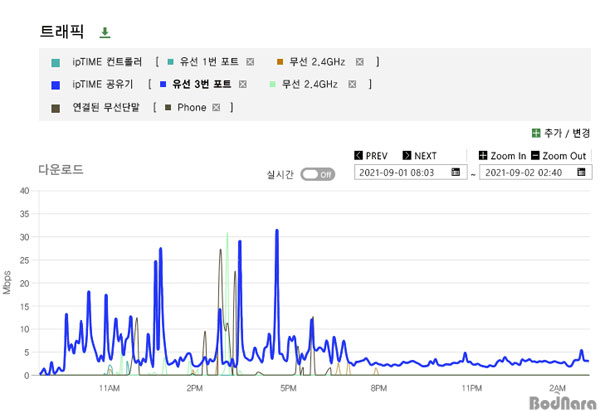Click the end date field 2021-09-02 02:40

point(536,172)
